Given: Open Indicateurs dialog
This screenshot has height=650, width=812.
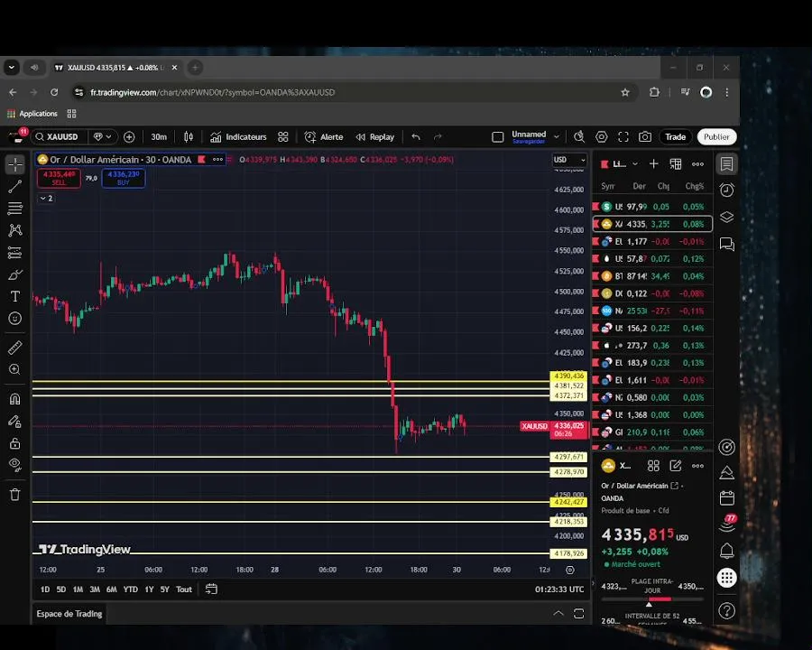Looking at the screenshot, I should (x=238, y=137).
